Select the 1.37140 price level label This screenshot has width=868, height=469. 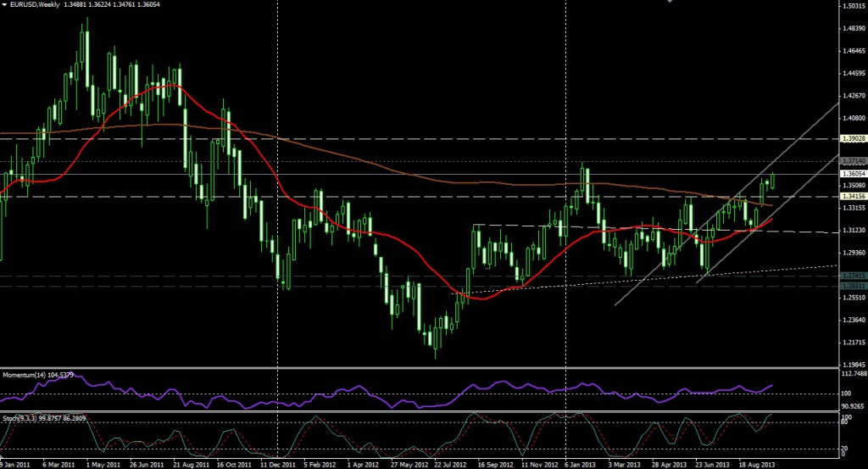tap(852, 160)
